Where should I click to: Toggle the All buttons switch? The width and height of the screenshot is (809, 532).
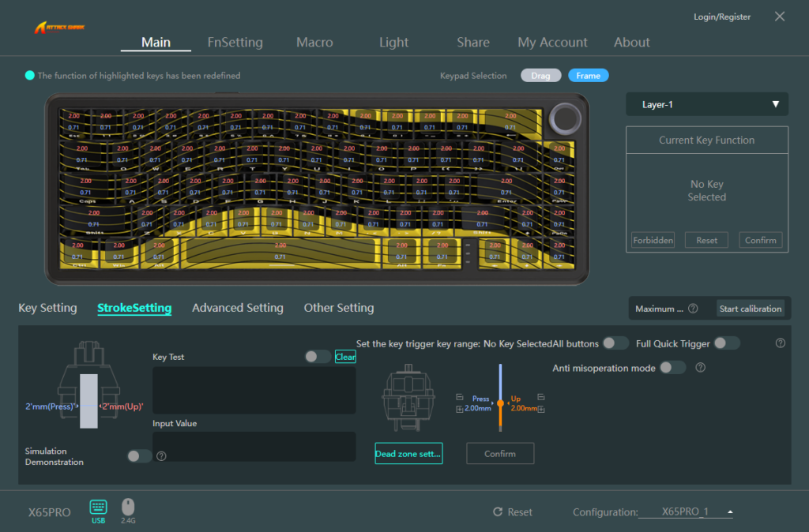(615, 343)
